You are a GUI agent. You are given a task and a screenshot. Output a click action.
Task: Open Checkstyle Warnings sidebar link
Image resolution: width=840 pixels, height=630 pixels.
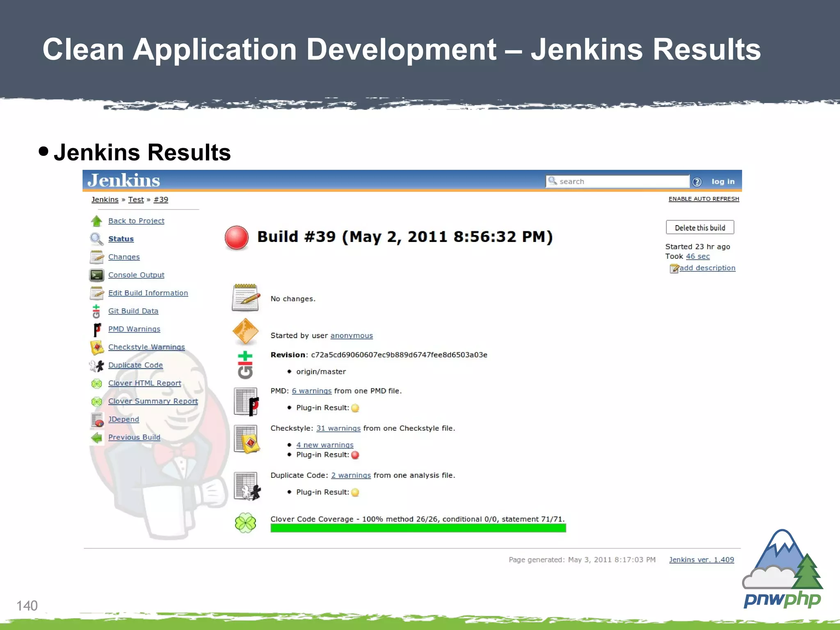point(146,347)
